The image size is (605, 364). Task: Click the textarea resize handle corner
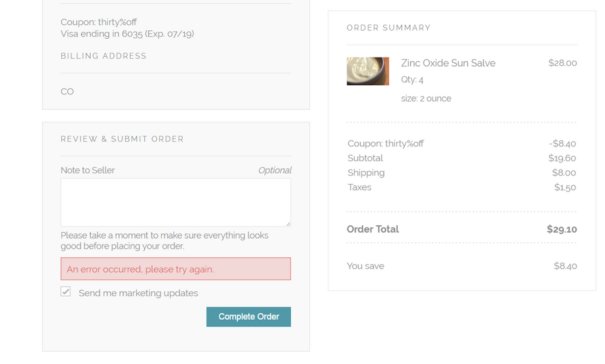(288, 223)
